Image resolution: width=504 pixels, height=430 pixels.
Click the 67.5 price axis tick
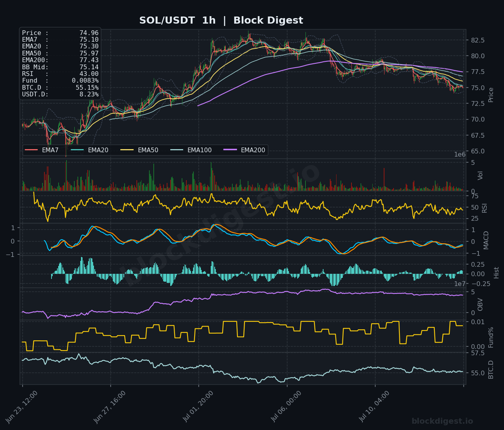(477, 135)
